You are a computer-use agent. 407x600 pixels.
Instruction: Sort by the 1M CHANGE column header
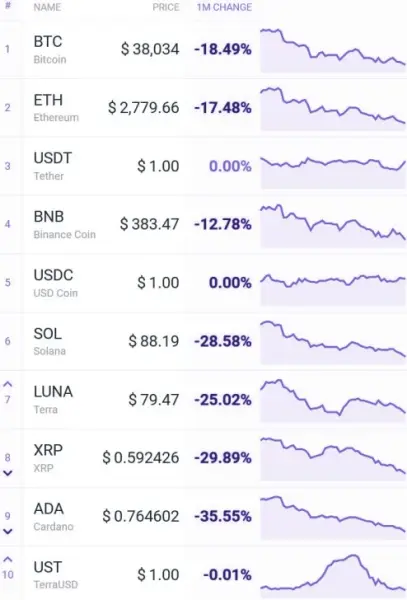click(x=224, y=7)
